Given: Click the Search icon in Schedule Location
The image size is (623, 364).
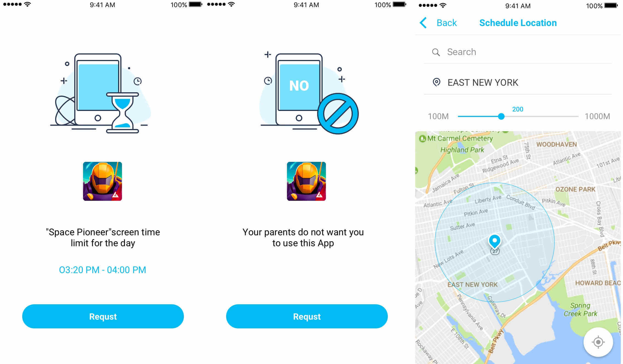Looking at the screenshot, I should pyautogui.click(x=436, y=51).
